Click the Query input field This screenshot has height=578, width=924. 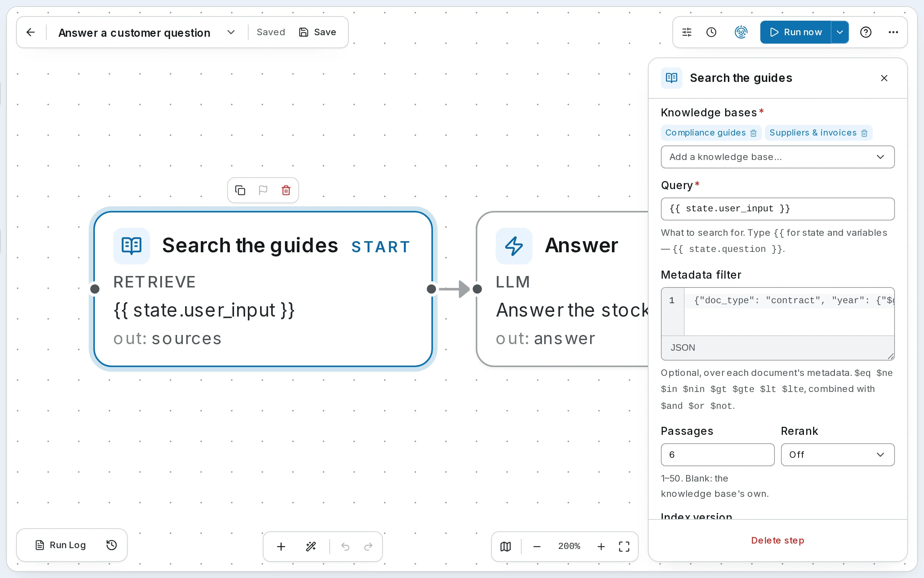point(778,209)
